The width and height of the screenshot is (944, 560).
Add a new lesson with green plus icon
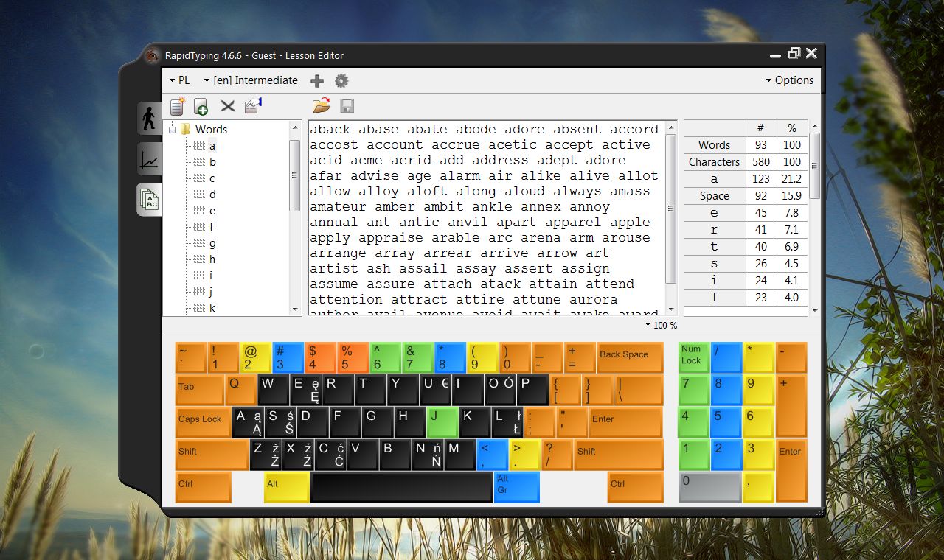(x=201, y=106)
